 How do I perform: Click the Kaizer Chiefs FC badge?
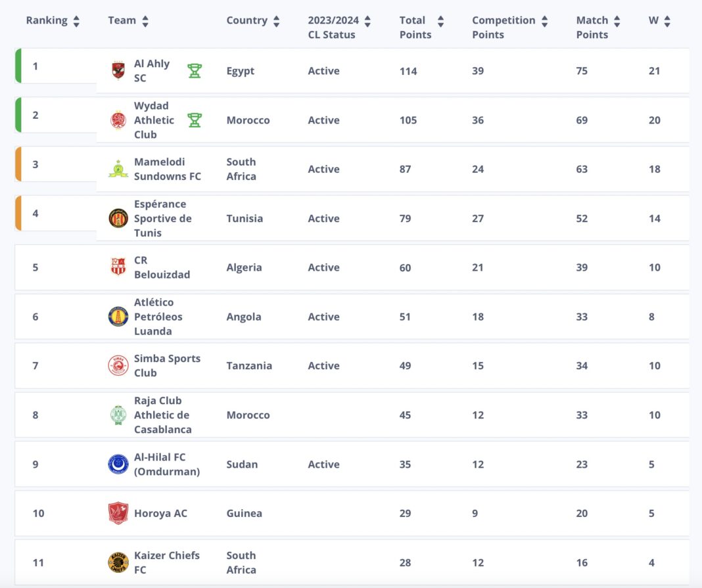(x=118, y=562)
